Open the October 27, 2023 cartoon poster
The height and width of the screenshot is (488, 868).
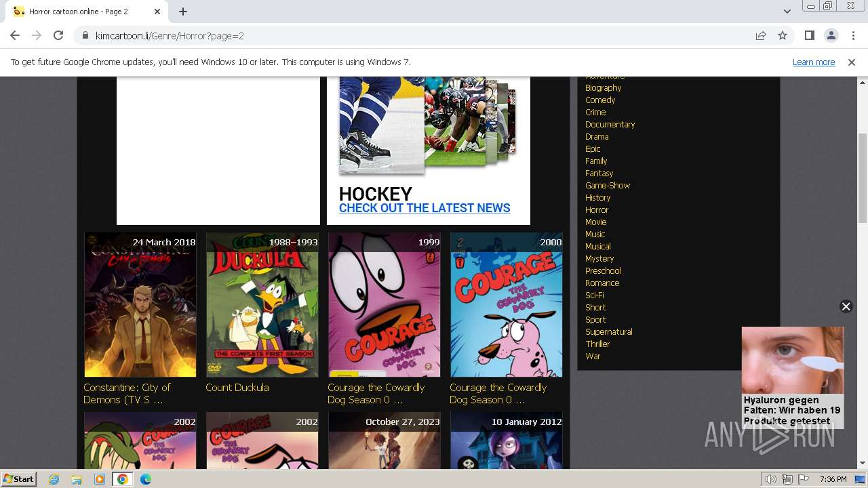click(384, 441)
